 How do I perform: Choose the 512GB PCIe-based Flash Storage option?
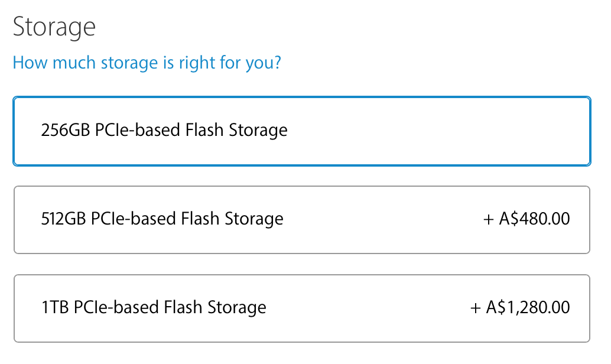(301, 219)
